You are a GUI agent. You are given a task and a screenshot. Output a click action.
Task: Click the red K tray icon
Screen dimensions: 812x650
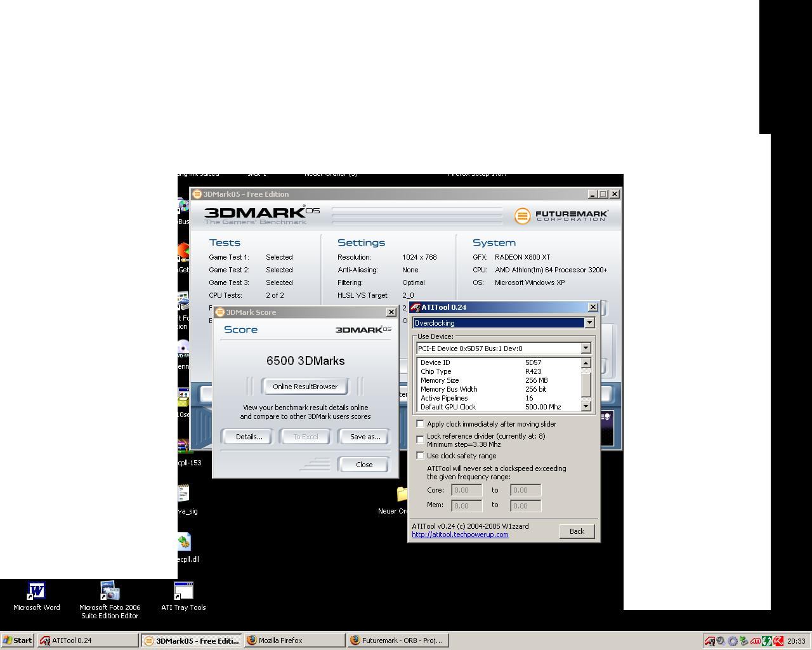coord(778,641)
